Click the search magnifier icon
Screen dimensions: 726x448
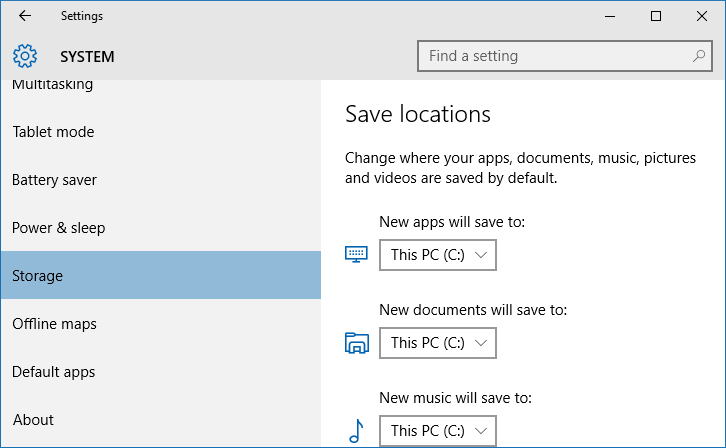[x=698, y=56]
